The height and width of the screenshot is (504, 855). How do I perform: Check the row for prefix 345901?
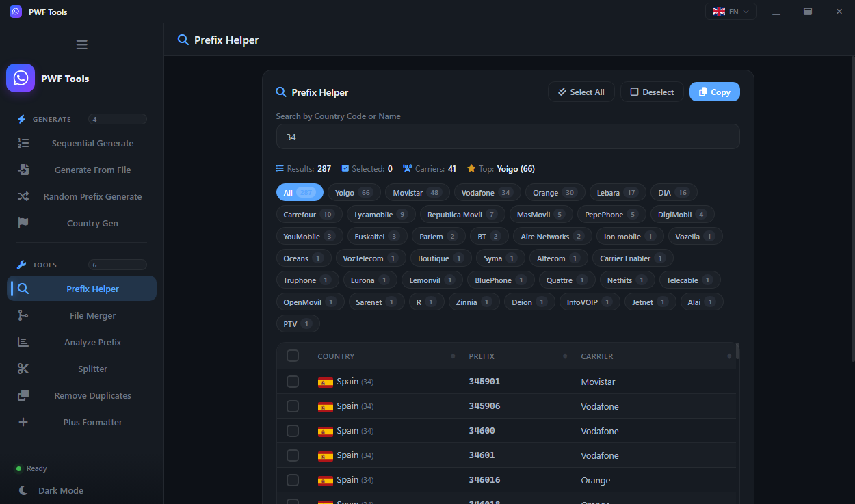coord(293,382)
